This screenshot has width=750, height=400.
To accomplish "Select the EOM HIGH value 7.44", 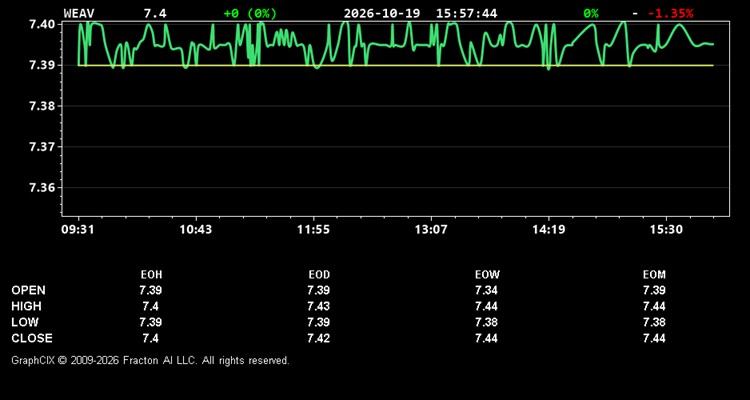I will (654, 306).
